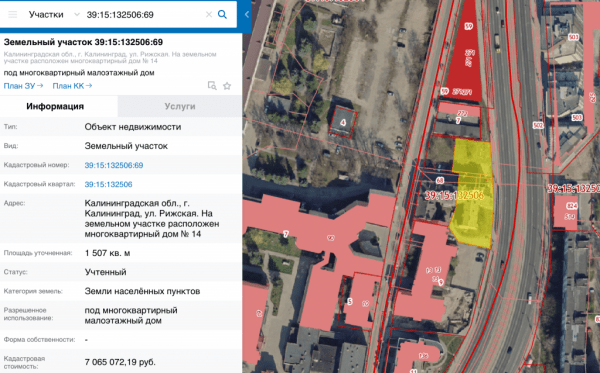The height and width of the screenshot is (373, 600).
Task: Click the building labeled 4 on map
Action: [343, 122]
